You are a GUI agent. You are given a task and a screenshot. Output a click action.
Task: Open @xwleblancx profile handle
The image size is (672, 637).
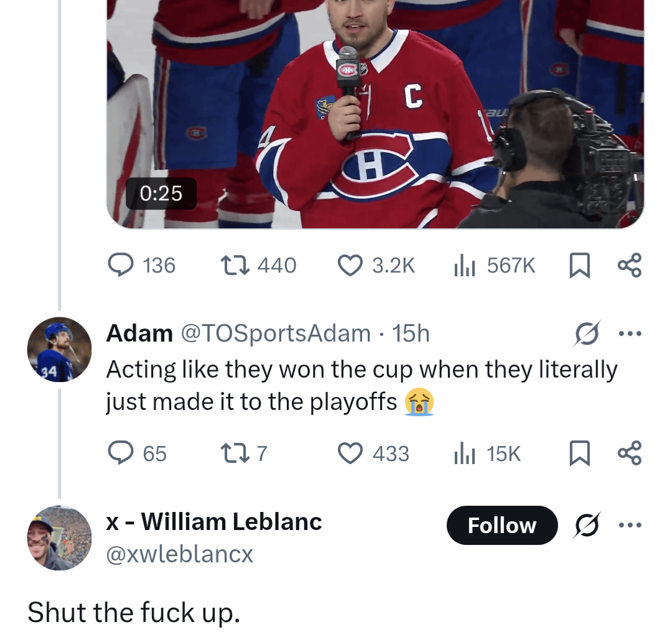click(x=179, y=554)
